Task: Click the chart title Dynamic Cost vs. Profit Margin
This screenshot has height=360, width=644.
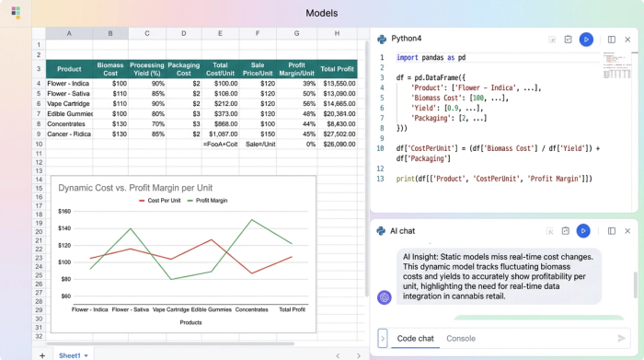Action: [135, 188]
